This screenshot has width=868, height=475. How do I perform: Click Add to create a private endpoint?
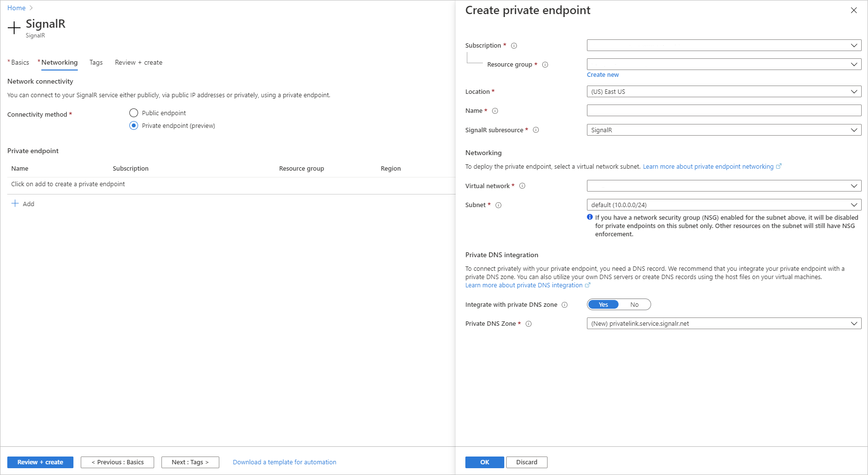(x=23, y=204)
